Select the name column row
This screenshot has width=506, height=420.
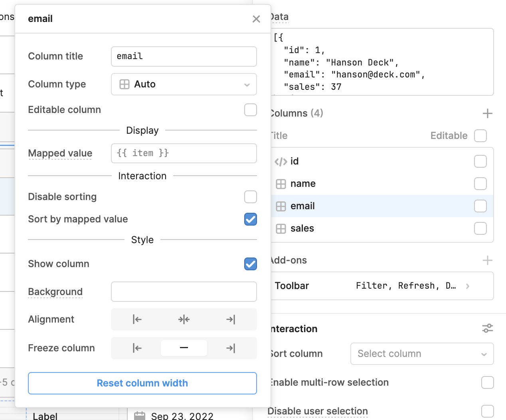382,184
